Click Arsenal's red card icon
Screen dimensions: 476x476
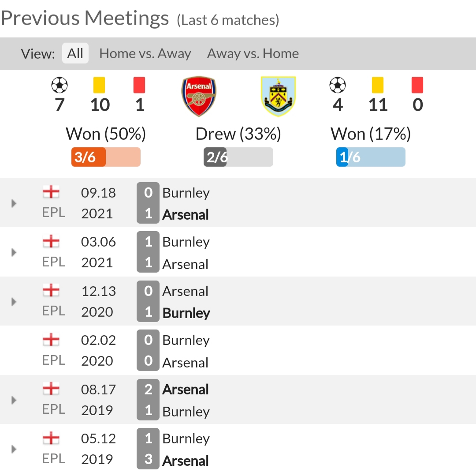139,85
